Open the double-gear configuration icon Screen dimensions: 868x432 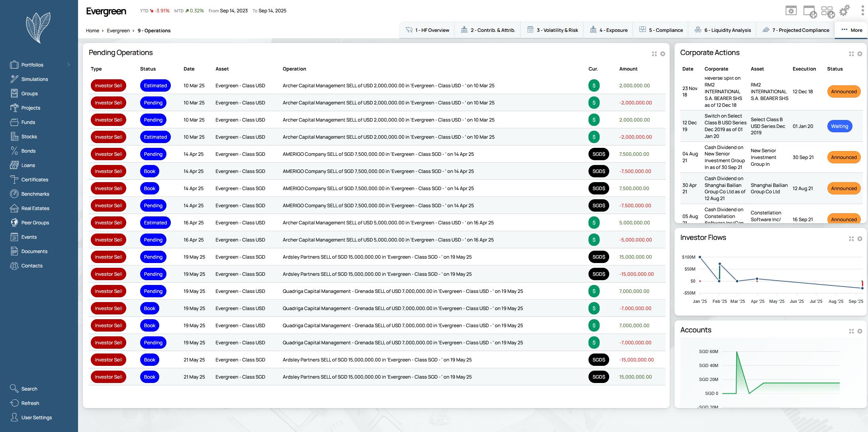point(845,10)
